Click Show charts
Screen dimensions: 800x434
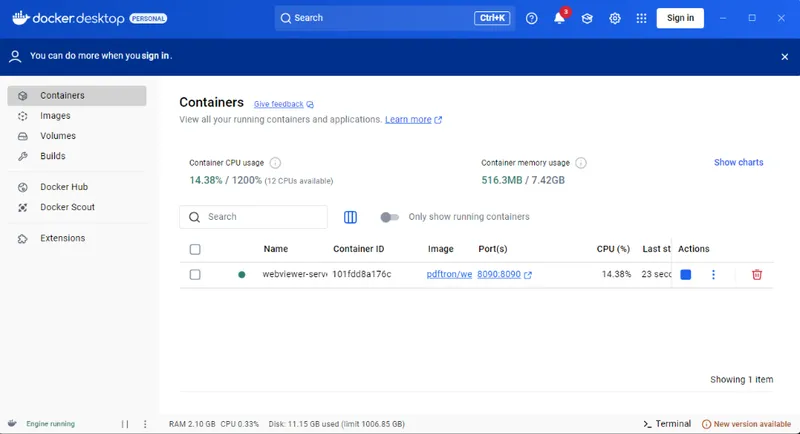738,162
